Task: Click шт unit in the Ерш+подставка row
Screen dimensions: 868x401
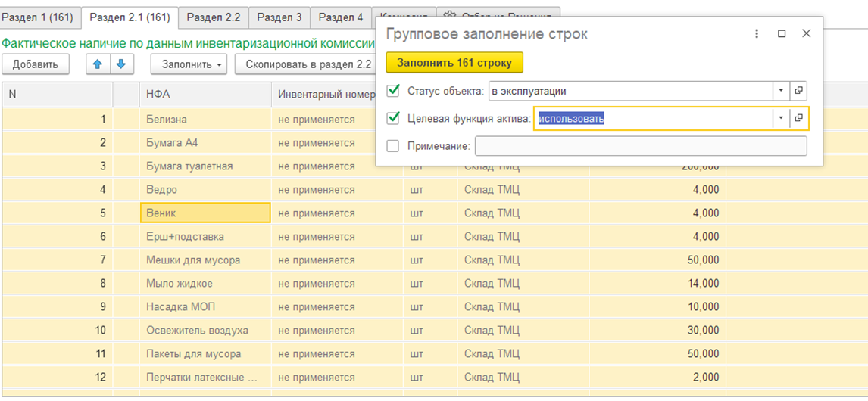Action: [431, 237]
